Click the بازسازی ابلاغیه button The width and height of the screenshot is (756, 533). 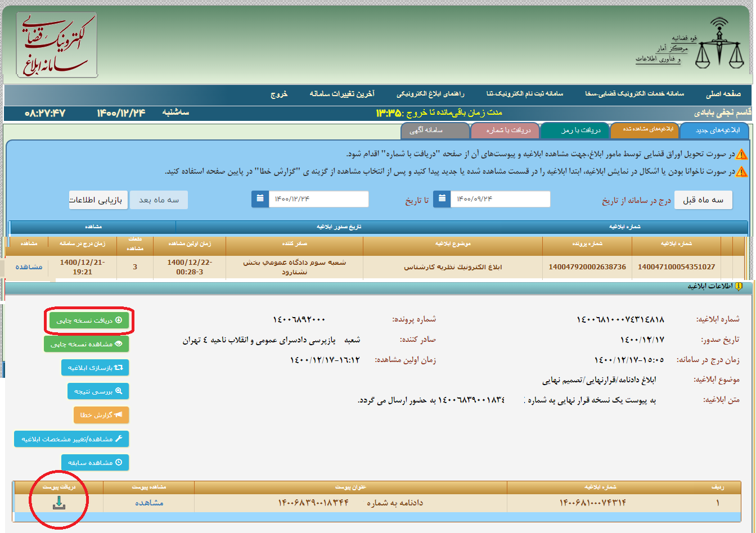coord(95,368)
